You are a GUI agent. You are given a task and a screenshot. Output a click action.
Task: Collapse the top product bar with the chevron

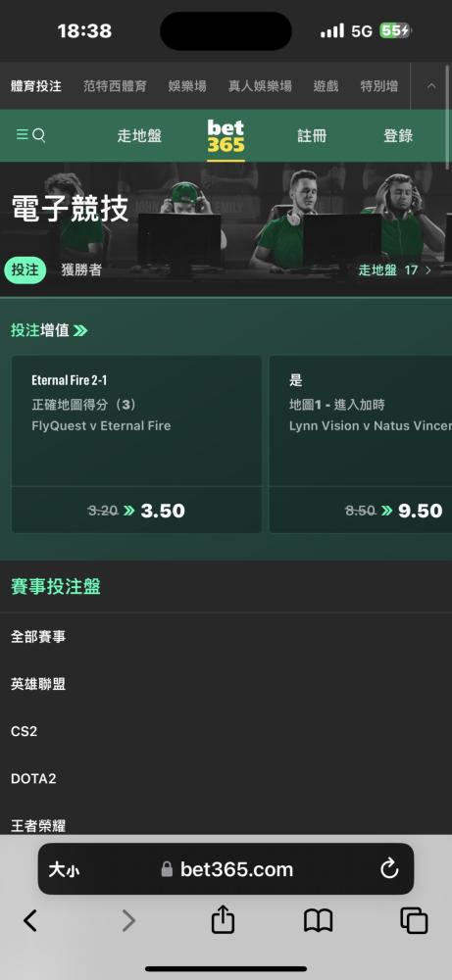(x=431, y=86)
